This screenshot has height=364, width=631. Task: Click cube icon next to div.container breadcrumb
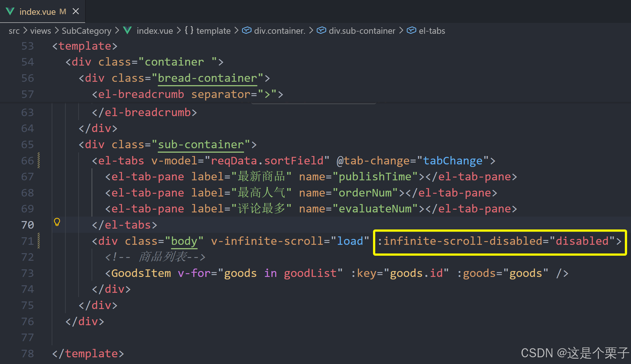point(246,30)
